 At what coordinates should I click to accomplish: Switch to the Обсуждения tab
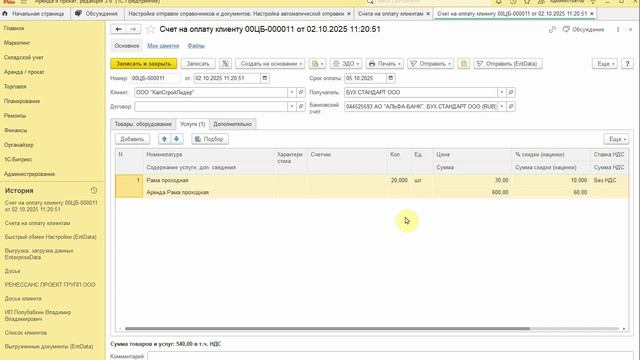coord(97,13)
